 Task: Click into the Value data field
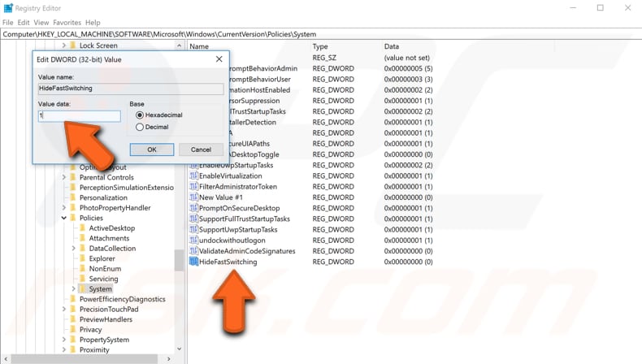[80, 116]
